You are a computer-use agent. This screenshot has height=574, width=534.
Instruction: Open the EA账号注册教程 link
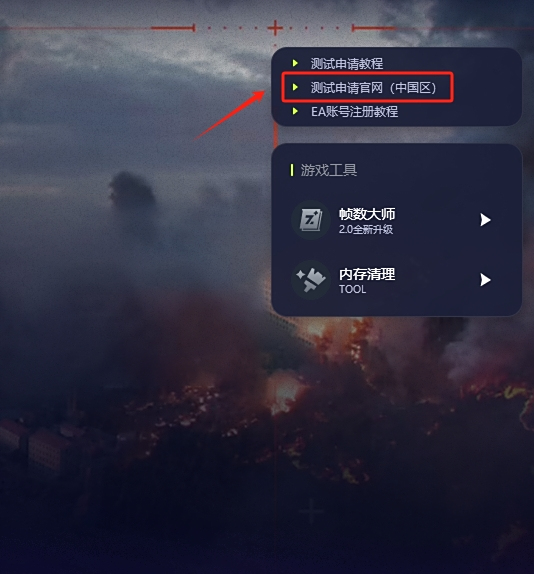pyautogui.click(x=354, y=112)
